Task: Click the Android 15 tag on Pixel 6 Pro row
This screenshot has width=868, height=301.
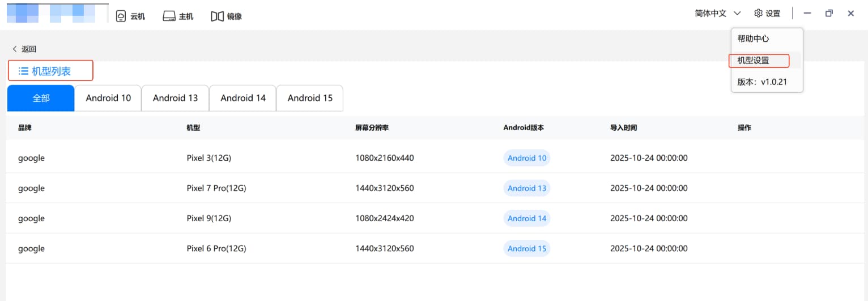Action: [x=526, y=248]
